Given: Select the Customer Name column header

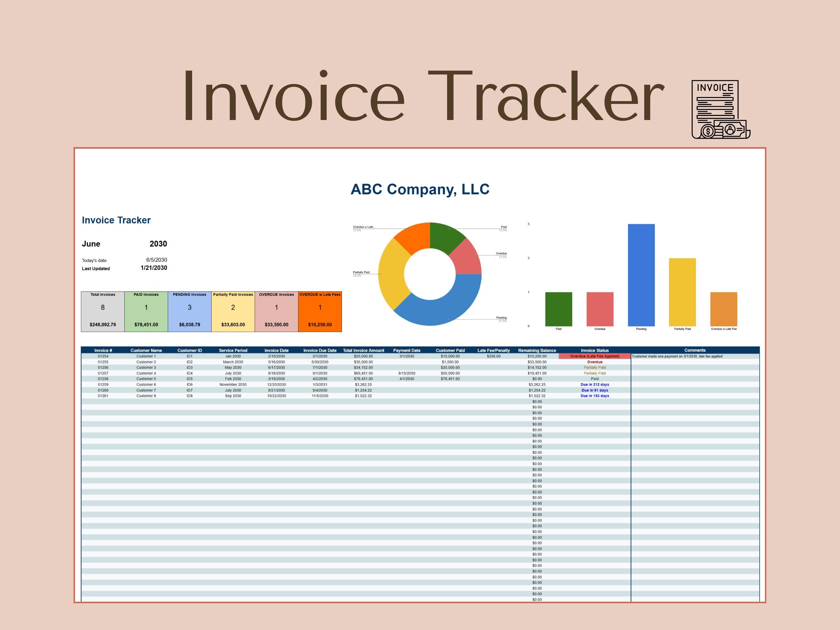Looking at the screenshot, I should tap(146, 350).
